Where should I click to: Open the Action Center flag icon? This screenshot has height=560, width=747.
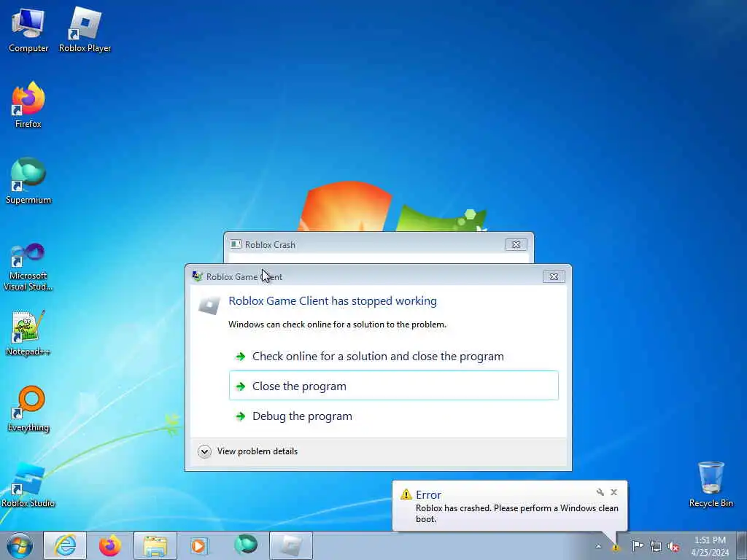click(x=638, y=546)
